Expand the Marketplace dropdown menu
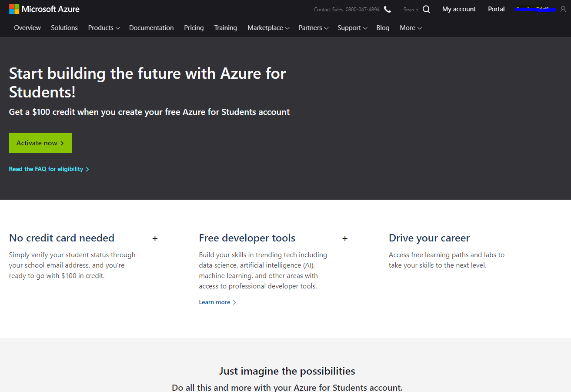 pyautogui.click(x=268, y=28)
